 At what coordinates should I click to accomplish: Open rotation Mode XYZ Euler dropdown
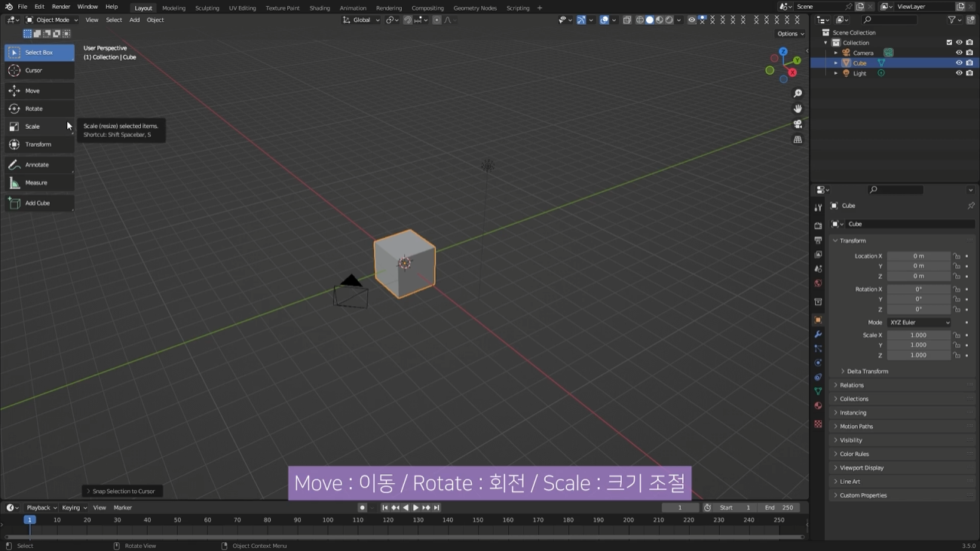919,323
